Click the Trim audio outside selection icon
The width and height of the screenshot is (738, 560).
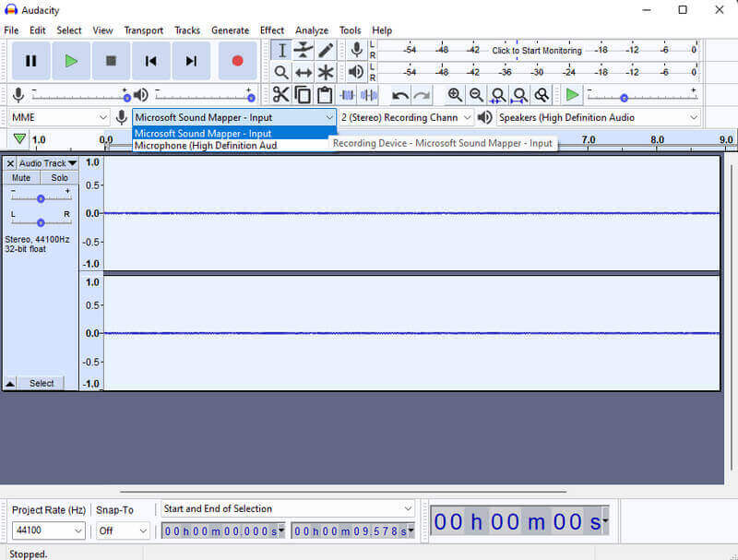pos(348,95)
